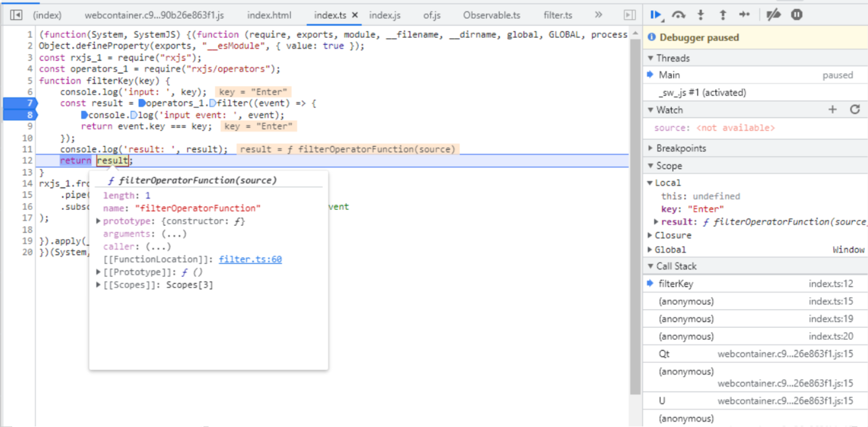The image size is (868, 427).
Task: Open the filter.ts tab
Action: [x=558, y=15]
